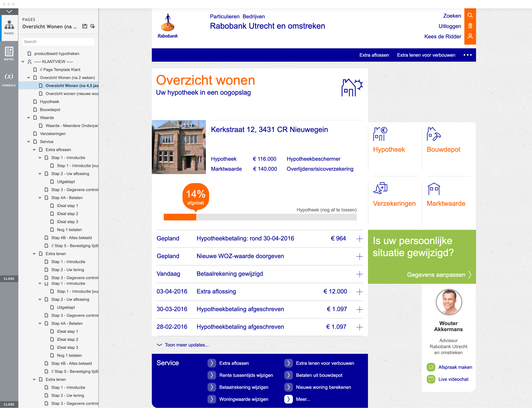Open the Bedrijven tab
The image size is (532, 408).
(x=254, y=16)
